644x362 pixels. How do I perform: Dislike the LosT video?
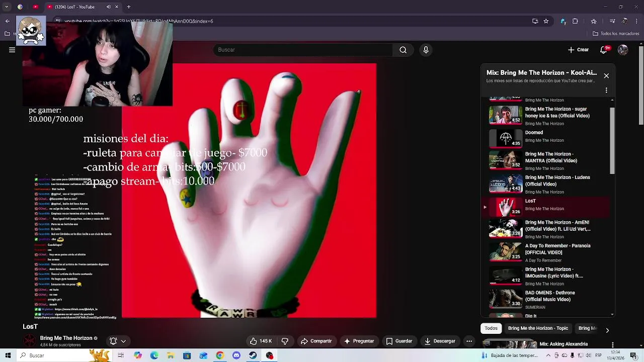(x=285, y=341)
